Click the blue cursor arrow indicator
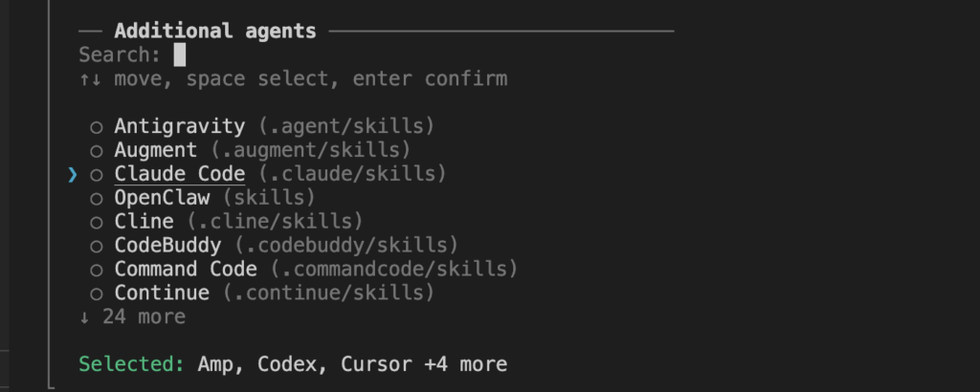980x392 pixels. [x=73, y=174]
